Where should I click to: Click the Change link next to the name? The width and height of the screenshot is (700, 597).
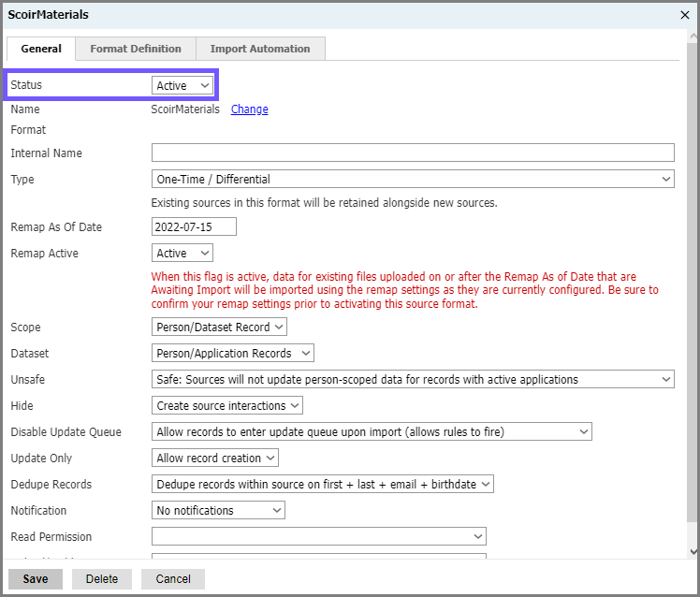point(250,109)
